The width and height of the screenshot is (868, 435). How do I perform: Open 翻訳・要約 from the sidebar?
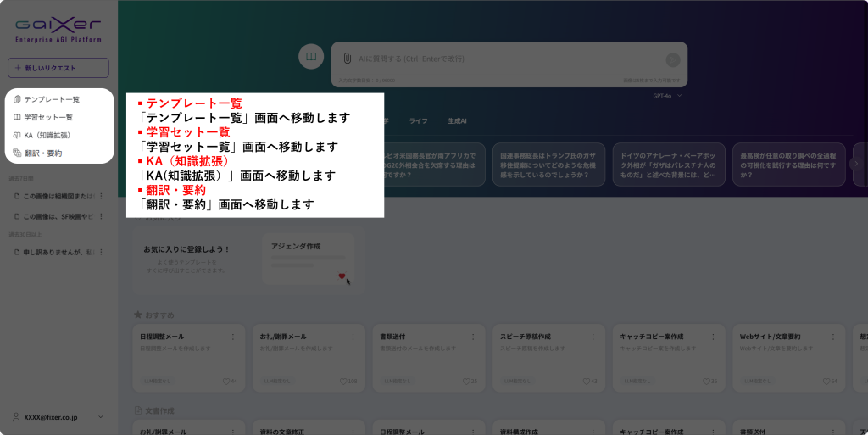pyautogui.click(x=42, y=153)
